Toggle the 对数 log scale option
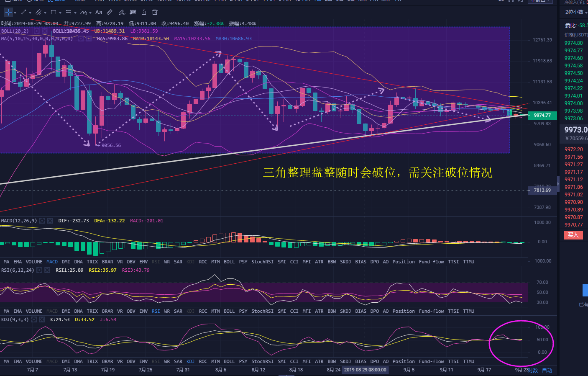Image resolution: width=588 pixels, height=376 pixels. click(x=532, y=370)
